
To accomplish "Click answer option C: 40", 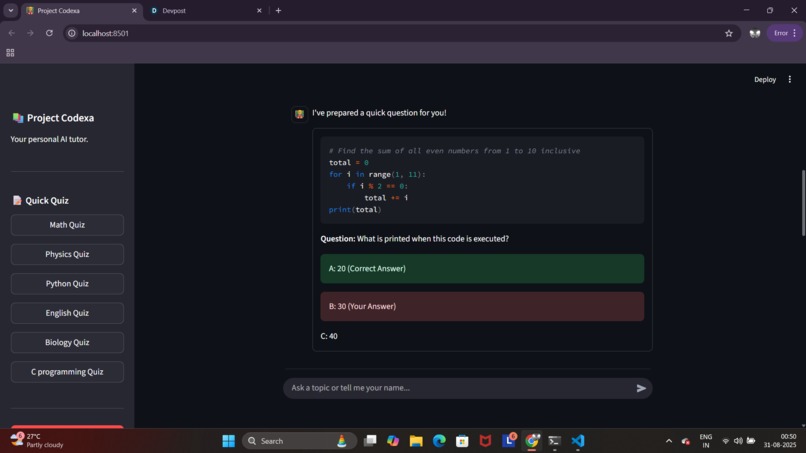I will (x=329, y=336).
